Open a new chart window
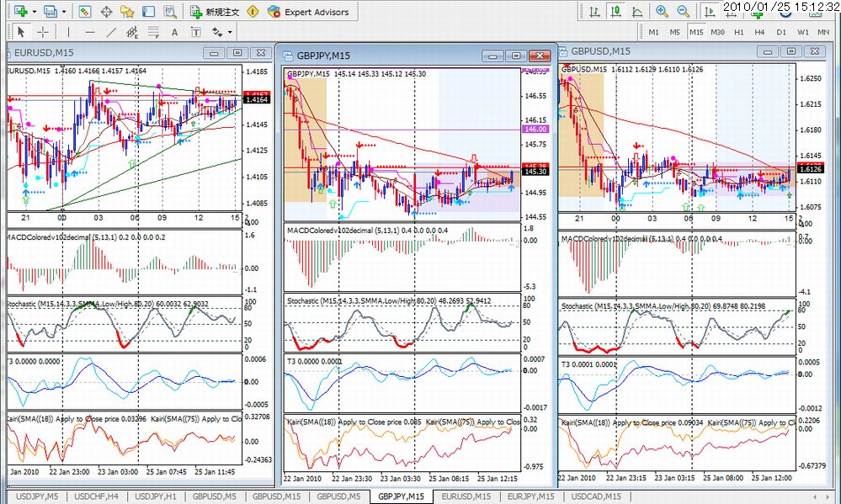 click(x=21, y=11)
